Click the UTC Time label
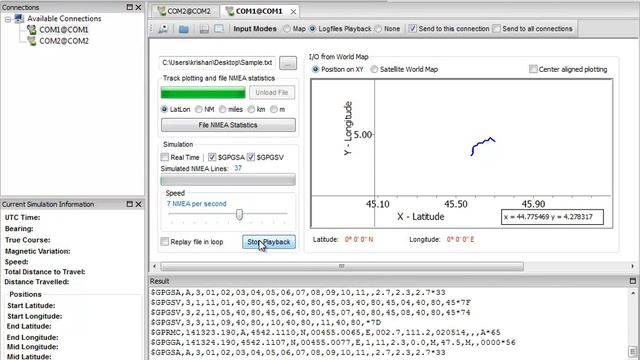Viewport: 640px width, 360px height. coord(22,218)
